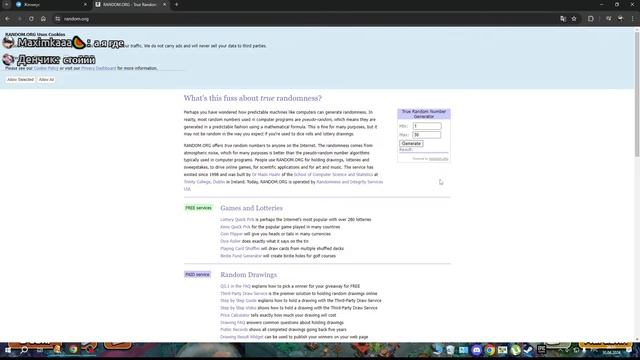Open the Price Calculator link

point(235,316)
